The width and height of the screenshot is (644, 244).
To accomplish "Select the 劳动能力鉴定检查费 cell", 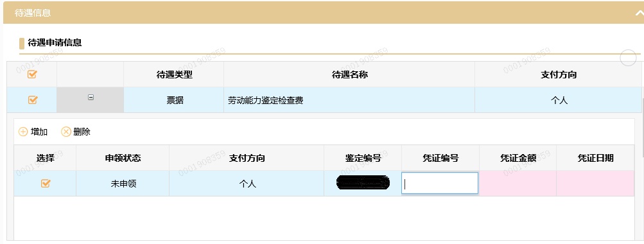I will click(349, 100).
